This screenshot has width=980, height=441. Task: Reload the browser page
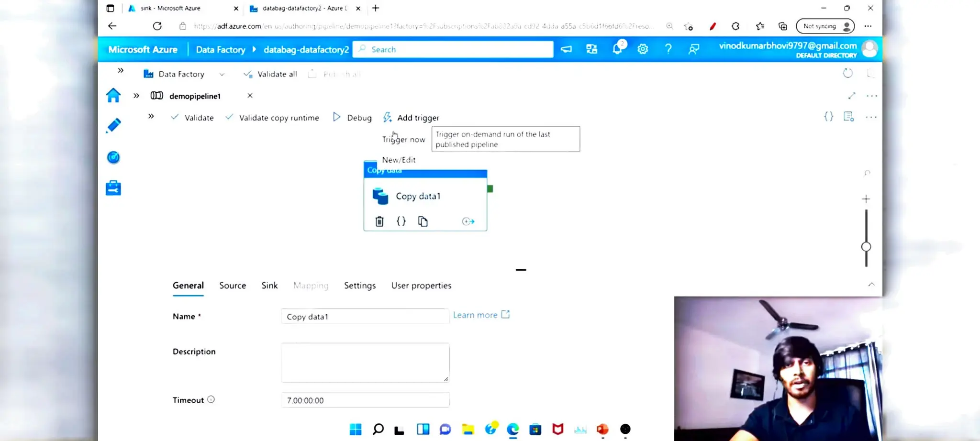pos(157,26)
